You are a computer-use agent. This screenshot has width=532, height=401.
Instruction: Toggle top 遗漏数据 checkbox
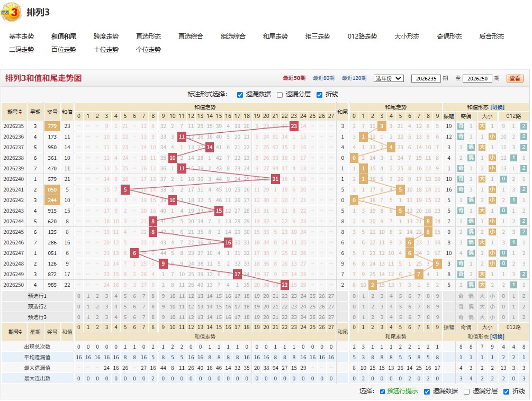pyautogui.click(x=240, y=95)
